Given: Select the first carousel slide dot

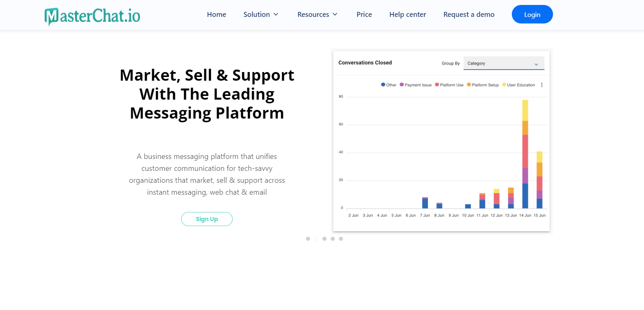Looking at the screenshot, I should (308, 239).
